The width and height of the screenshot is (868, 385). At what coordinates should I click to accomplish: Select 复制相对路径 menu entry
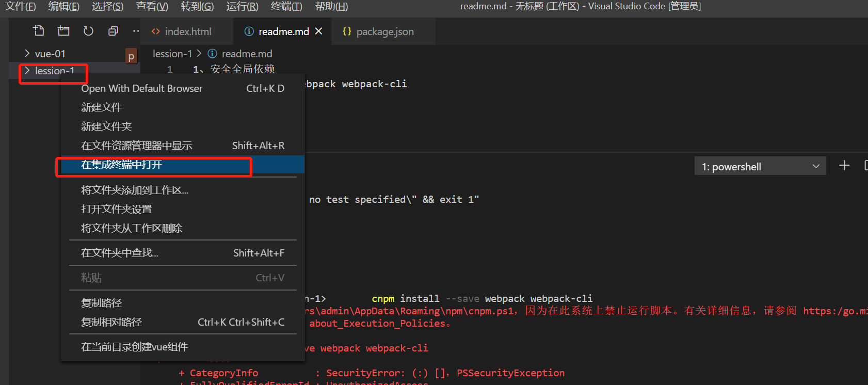pos(183,322)
